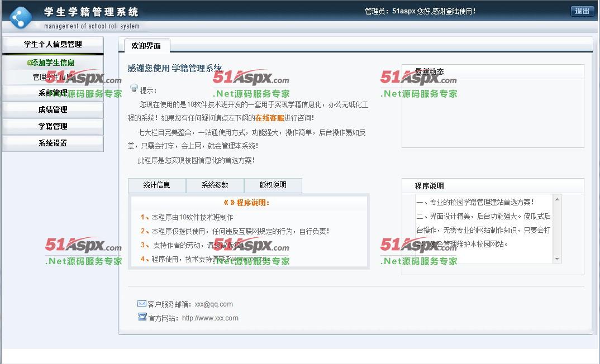Select the 欢迎界面 tab

(146, 46)
